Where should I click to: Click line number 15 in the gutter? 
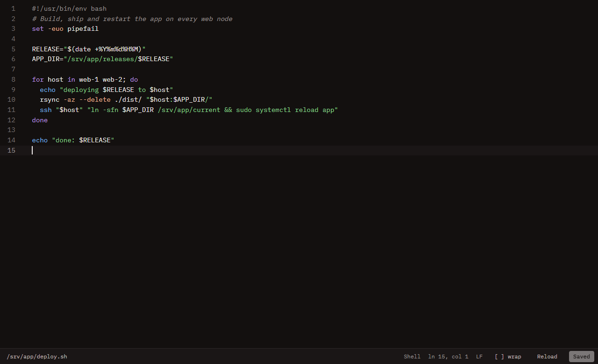(x=11, y=150)
